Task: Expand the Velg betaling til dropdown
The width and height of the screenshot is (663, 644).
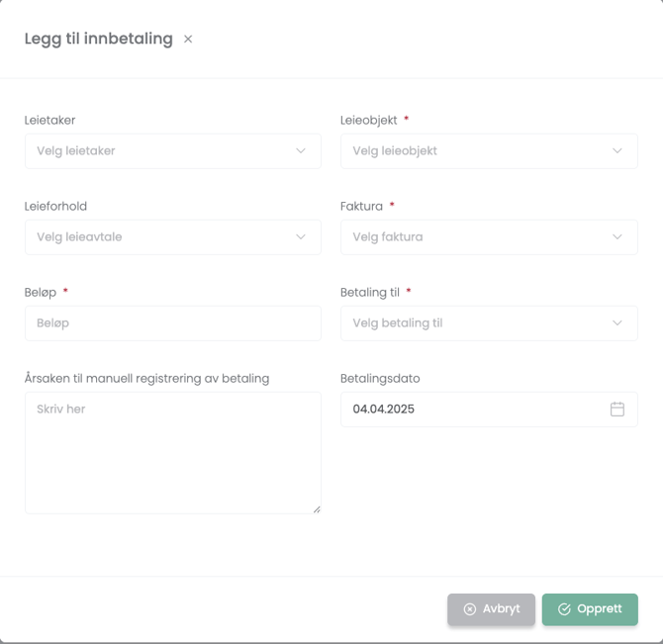Action: [x=488, y=323]
